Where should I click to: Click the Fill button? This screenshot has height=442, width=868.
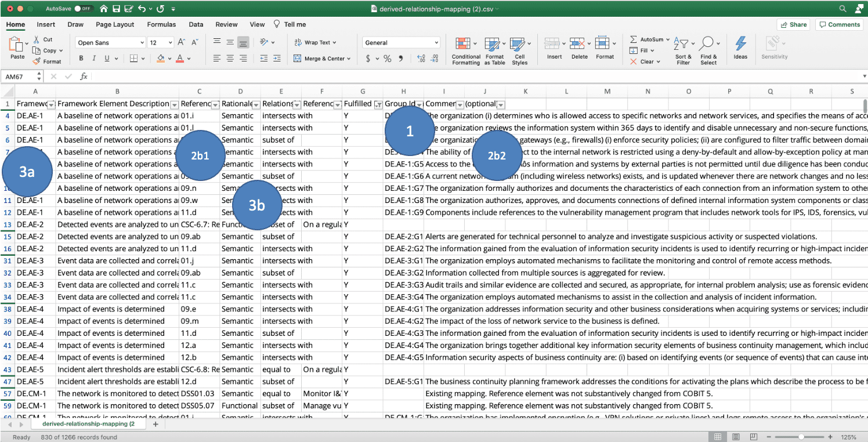point(642,50)
